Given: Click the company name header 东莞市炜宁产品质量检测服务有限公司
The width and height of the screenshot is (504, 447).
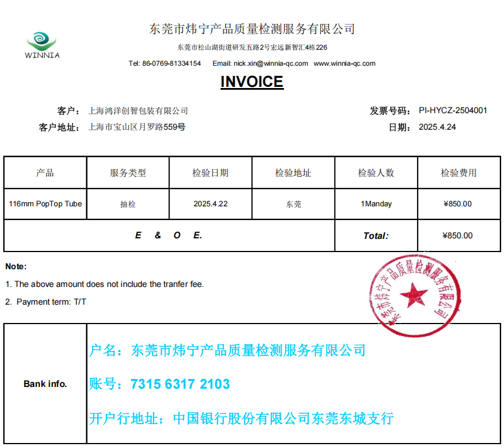Looking at the screenshot, I should coord(252,29).
